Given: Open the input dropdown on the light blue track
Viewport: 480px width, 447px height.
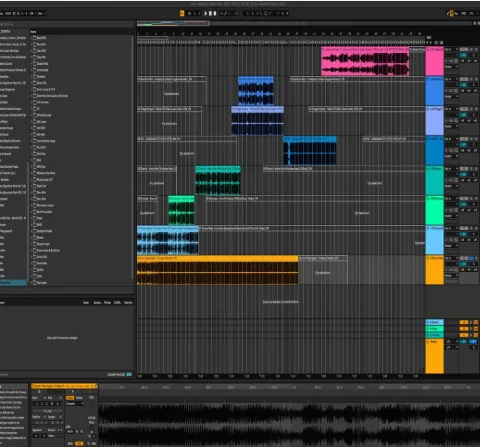Looking at the screenshot, I should click(x=452, y=228).
